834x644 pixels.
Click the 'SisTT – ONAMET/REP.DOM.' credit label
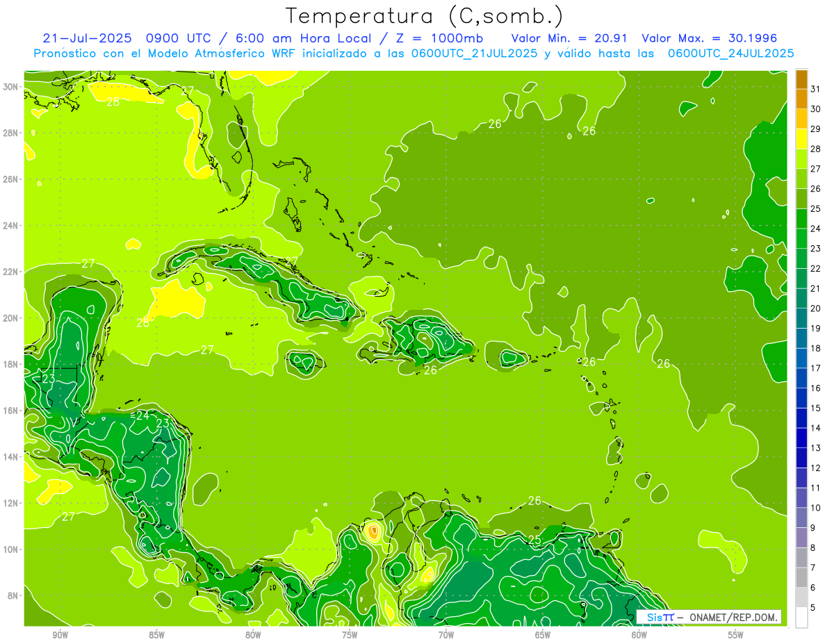pos(708,617)
